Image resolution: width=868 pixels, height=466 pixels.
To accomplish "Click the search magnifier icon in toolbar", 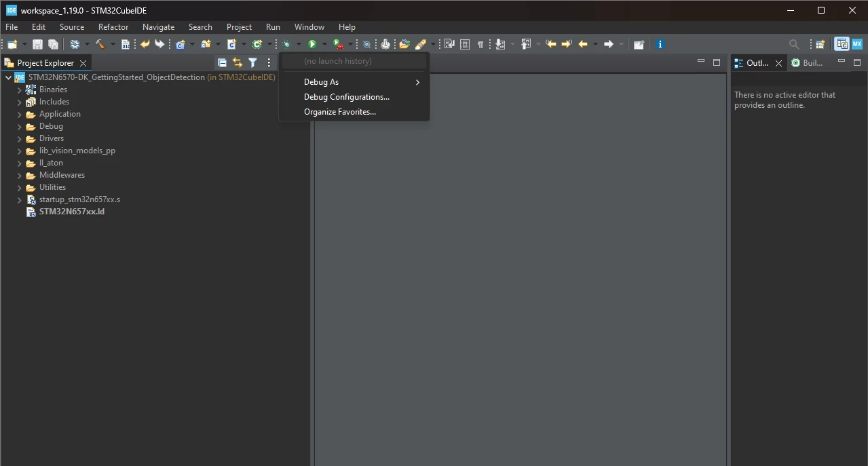I will (x=794, y=44).
